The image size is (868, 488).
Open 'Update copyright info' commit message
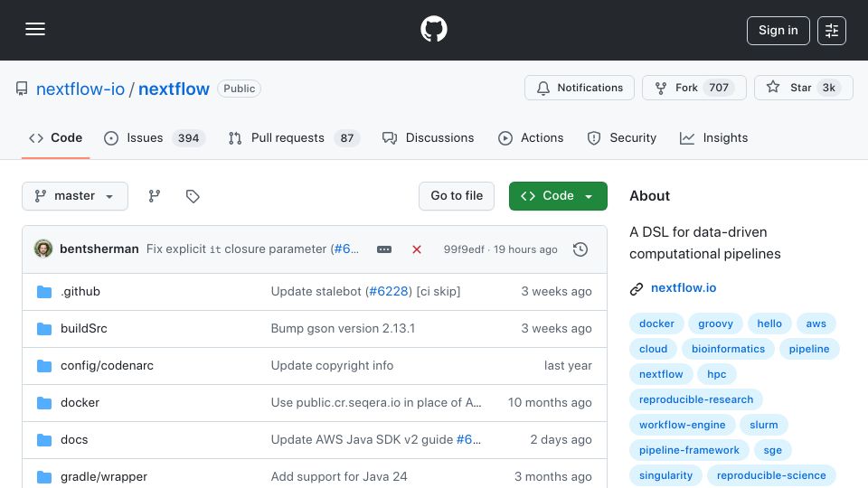click(332, 366)
